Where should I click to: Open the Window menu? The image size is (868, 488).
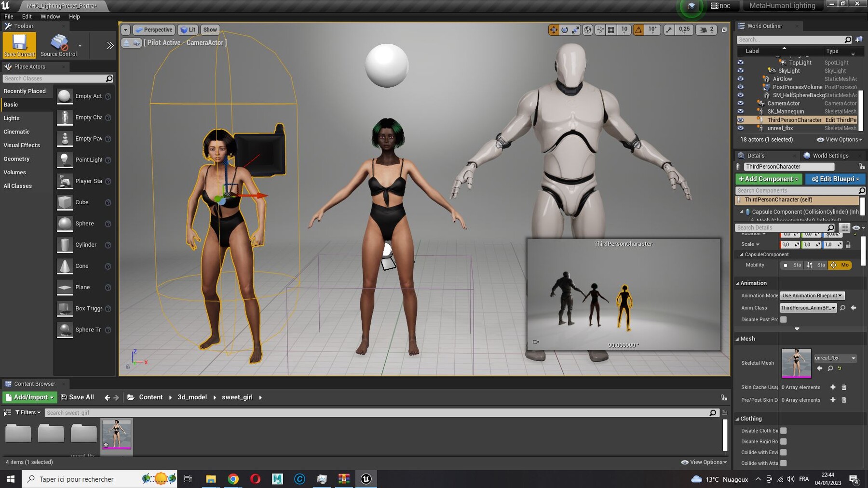pyautogui.click(x=50, y=16)
